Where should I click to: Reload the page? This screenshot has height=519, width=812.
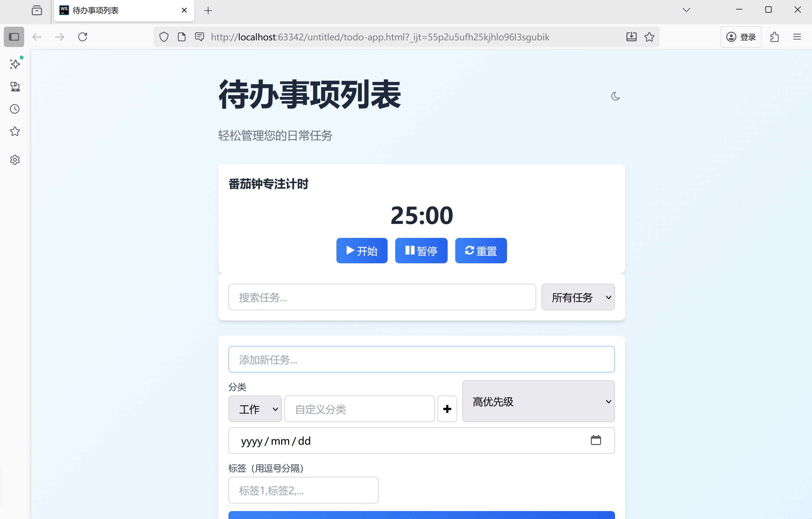pos(83,37)
